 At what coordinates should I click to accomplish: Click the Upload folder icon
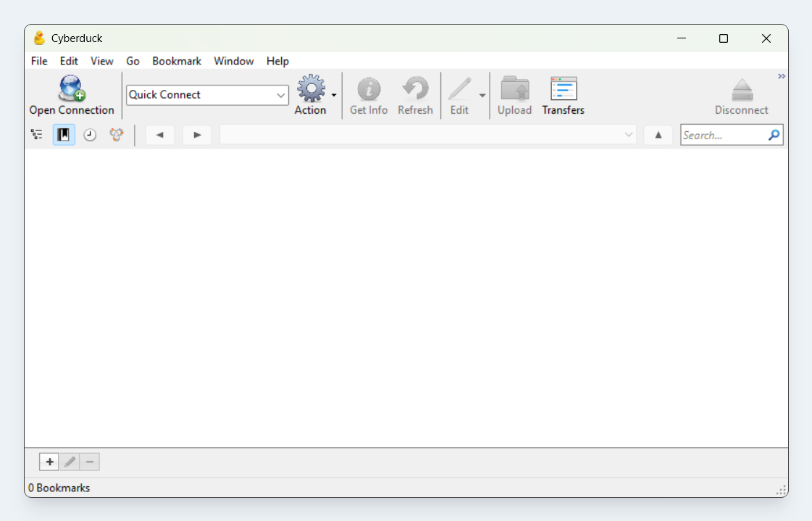point(515,88)
